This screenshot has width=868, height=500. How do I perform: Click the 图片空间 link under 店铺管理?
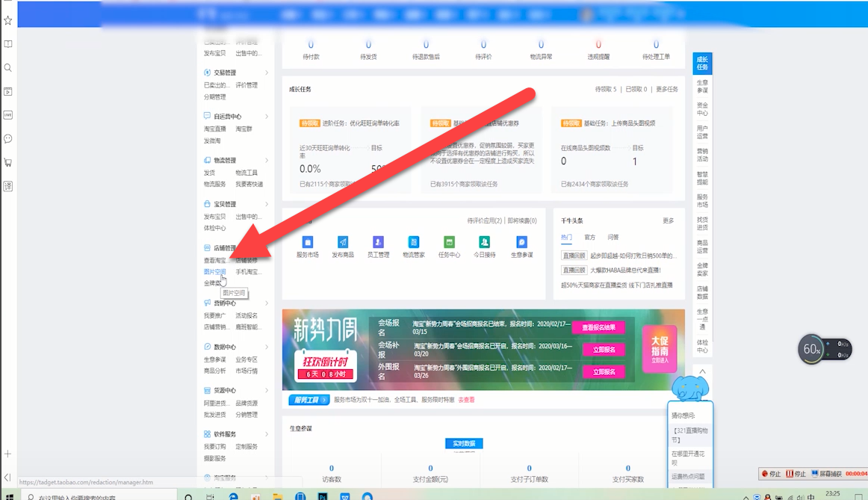pyautogui.click(x=214, y=272)
